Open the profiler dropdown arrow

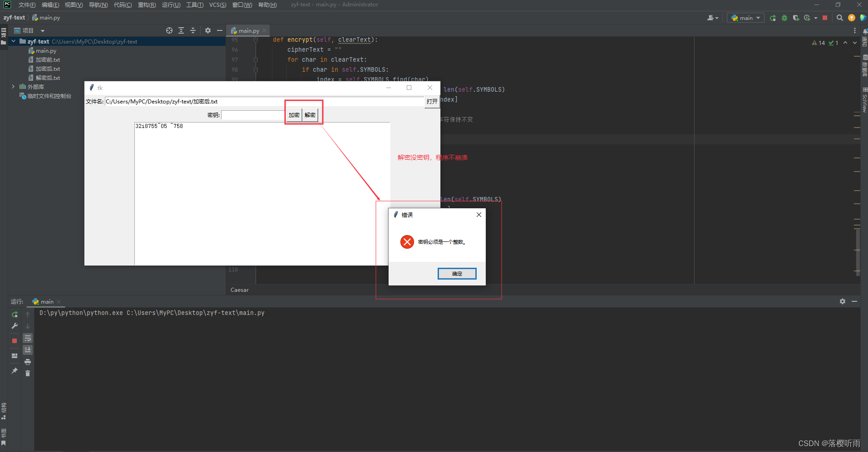click(816, 18)
